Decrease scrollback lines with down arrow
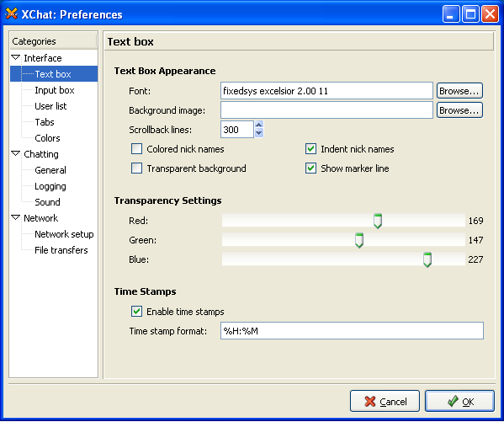The width and height of the screenshot is (504, 422). pos(259,133)
